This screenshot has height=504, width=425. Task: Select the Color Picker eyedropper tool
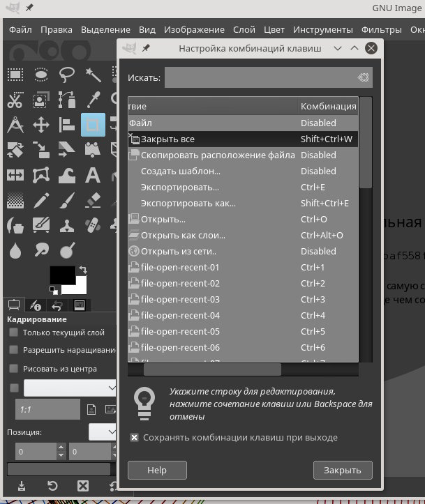[93, 99]
